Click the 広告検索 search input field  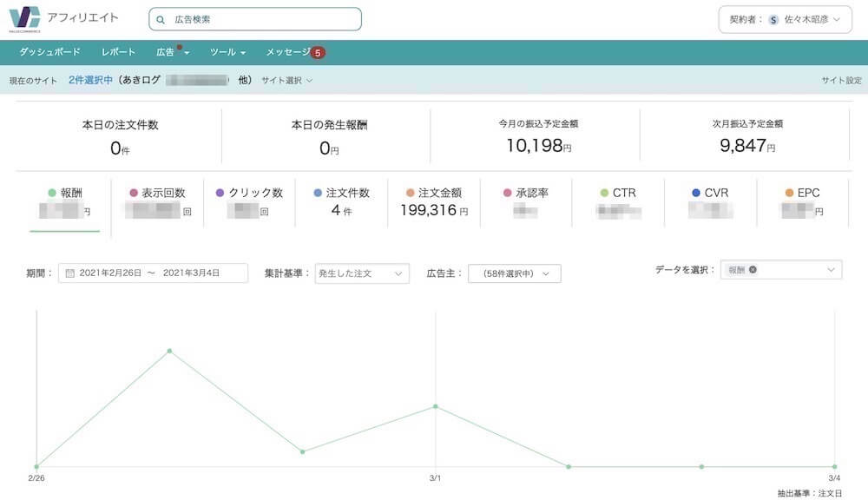(x=260, y=19)
